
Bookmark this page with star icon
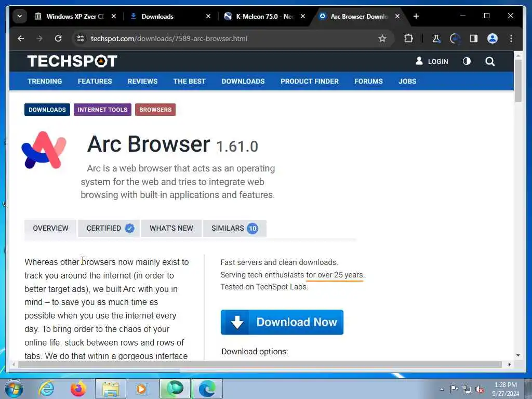382,38
